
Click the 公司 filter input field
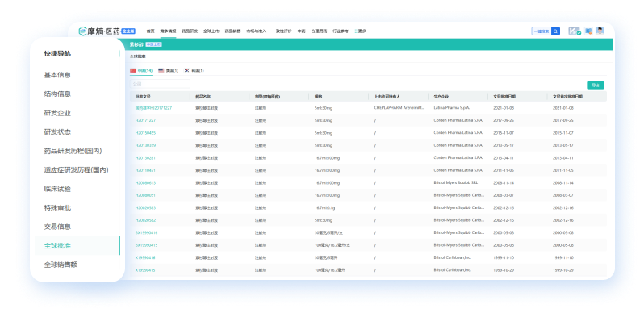160,84
